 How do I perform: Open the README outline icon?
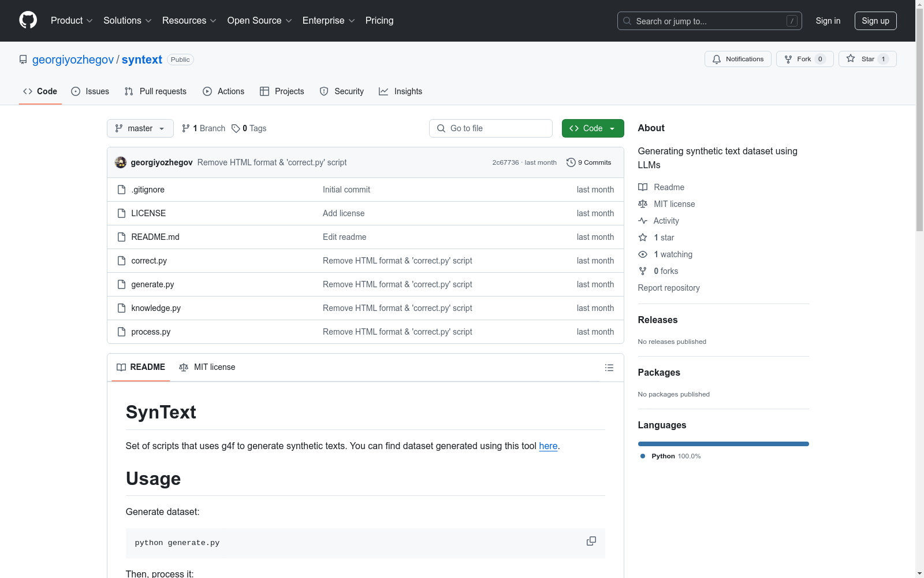click(x=609, y=368)
